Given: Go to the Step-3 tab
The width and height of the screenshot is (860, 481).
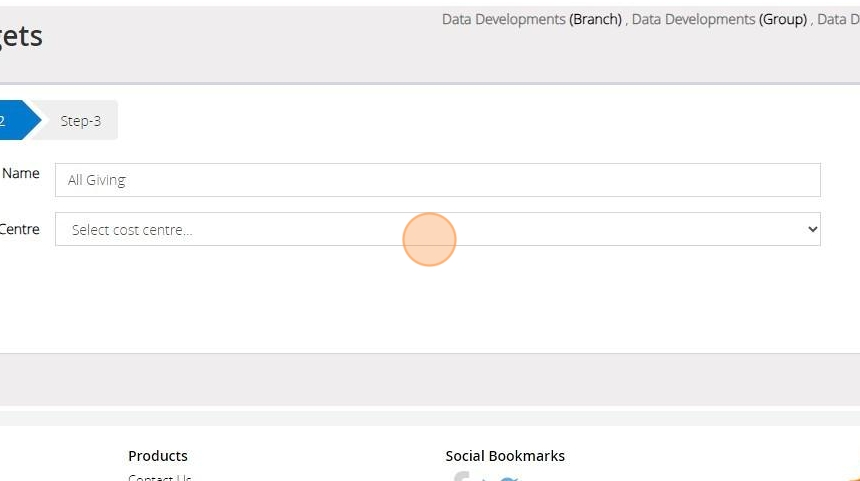Looking at the screenshot, I should pos(80,121).
